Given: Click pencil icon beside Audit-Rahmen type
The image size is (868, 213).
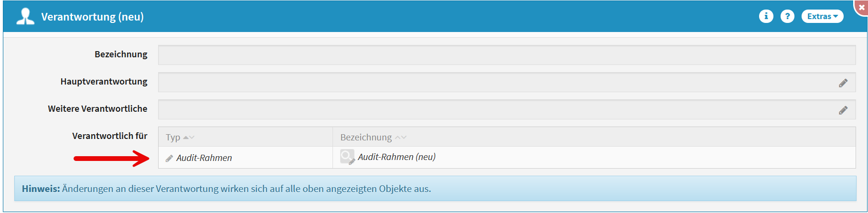Looking at the screenshot, I should (169, 159).
